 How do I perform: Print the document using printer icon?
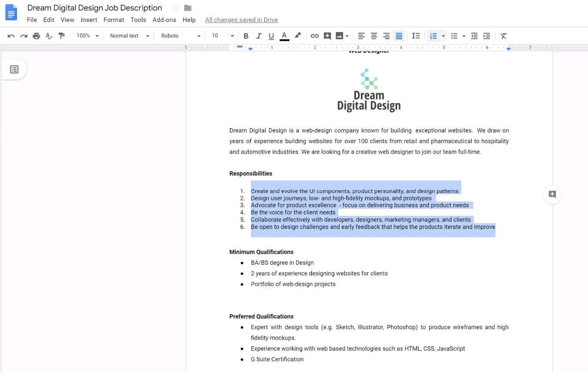click(37, 36)
